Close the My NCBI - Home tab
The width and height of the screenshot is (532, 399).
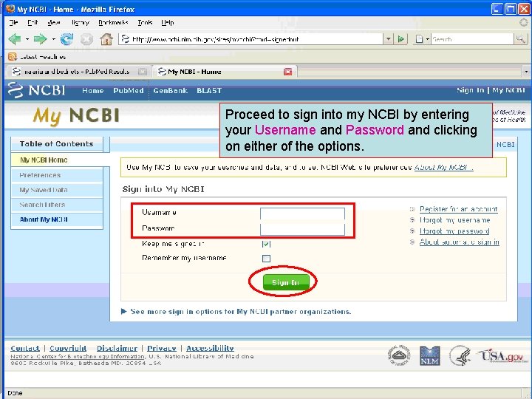pos(287,72)
